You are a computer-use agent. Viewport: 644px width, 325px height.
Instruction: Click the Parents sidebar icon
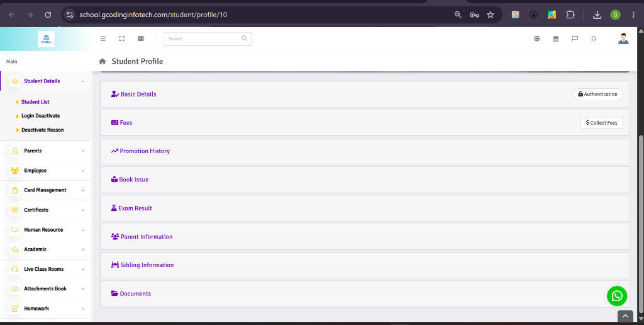tap(15, 151)
